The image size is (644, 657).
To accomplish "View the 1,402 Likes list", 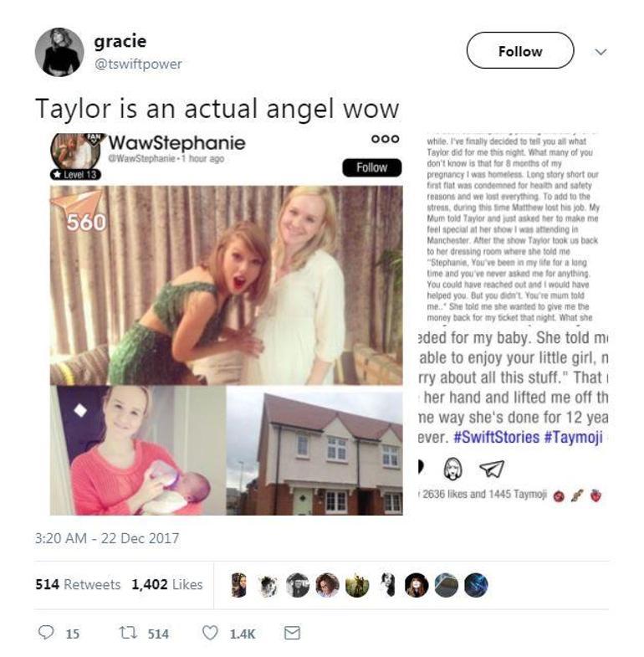I will (x=167, y=584).
